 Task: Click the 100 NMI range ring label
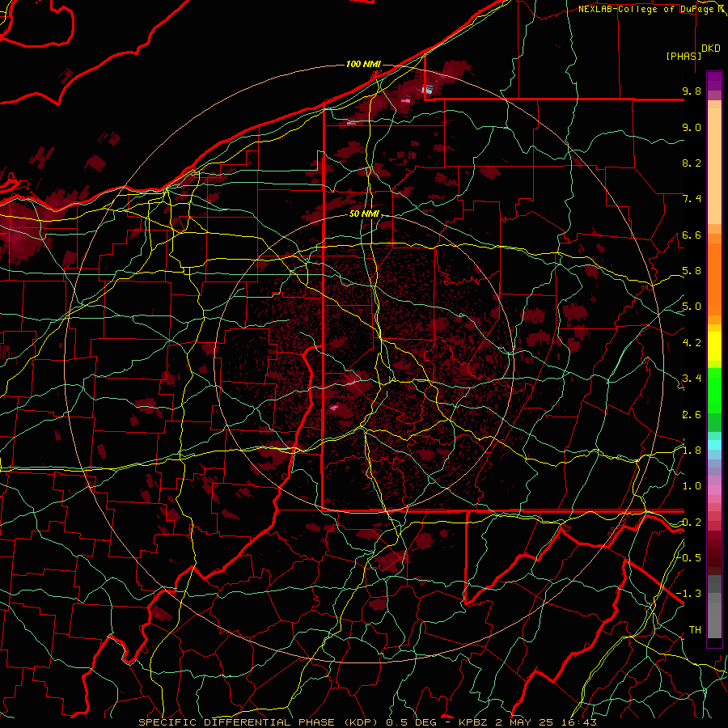(363, 64)
